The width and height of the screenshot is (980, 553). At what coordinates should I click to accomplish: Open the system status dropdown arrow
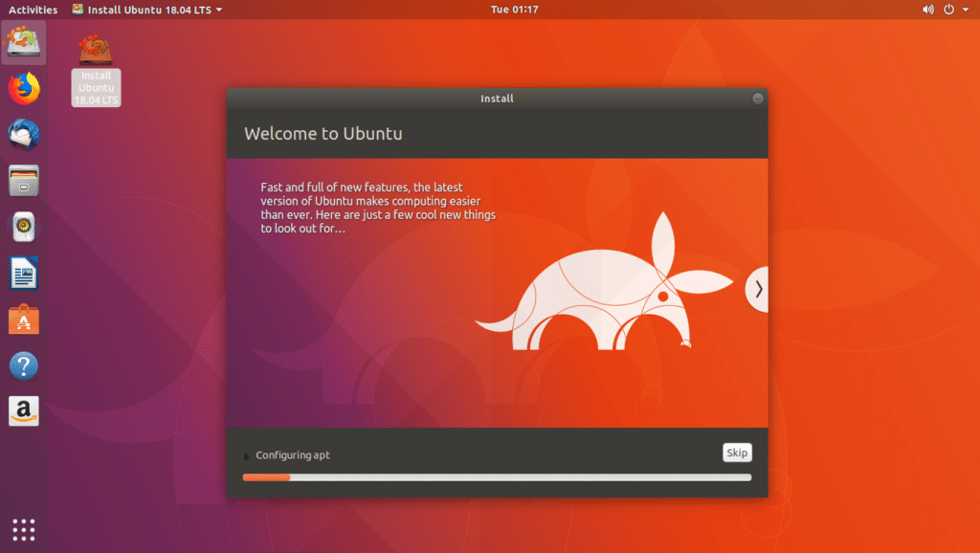(965, 9)
